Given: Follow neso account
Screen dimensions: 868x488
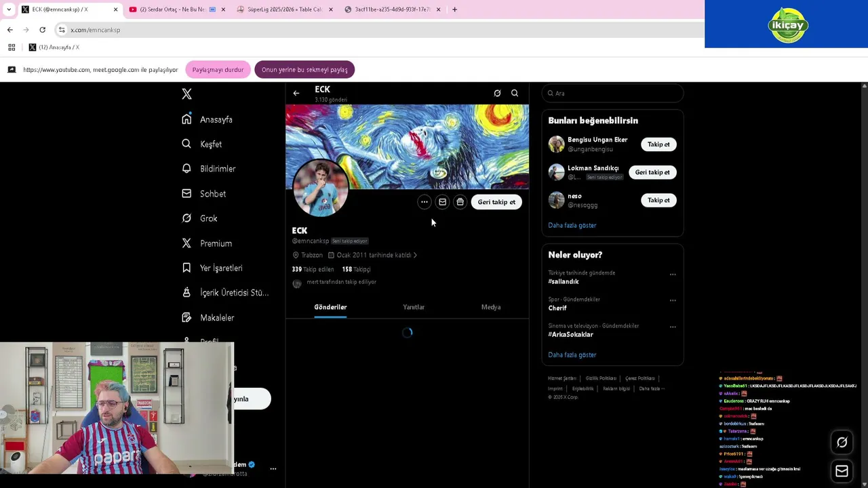Looking at the screenshot, I should pos(658,200).
